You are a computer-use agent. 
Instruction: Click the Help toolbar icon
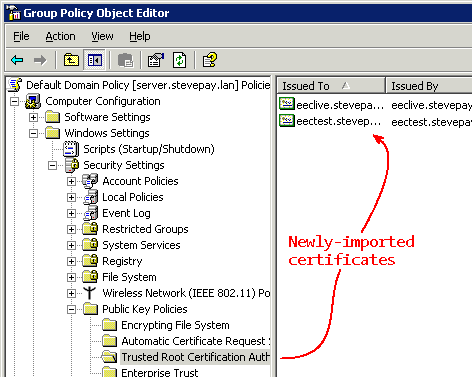[x=210, y=60]
